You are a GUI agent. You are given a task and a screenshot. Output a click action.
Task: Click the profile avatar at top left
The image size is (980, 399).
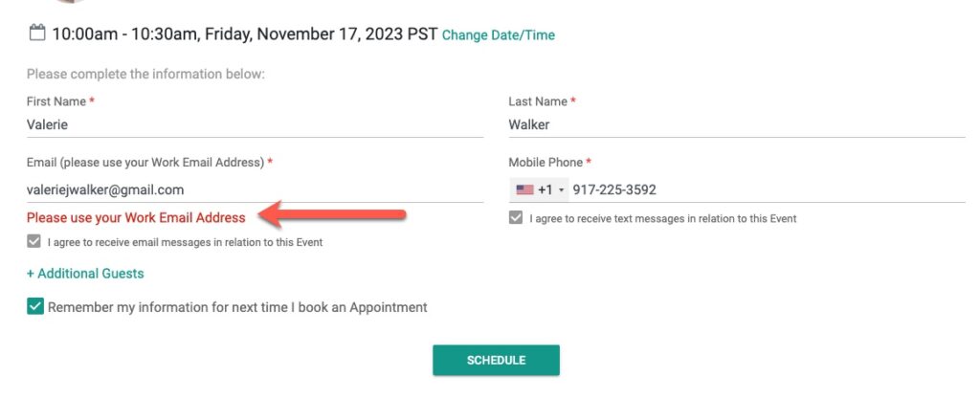click(x=69, y=1)
